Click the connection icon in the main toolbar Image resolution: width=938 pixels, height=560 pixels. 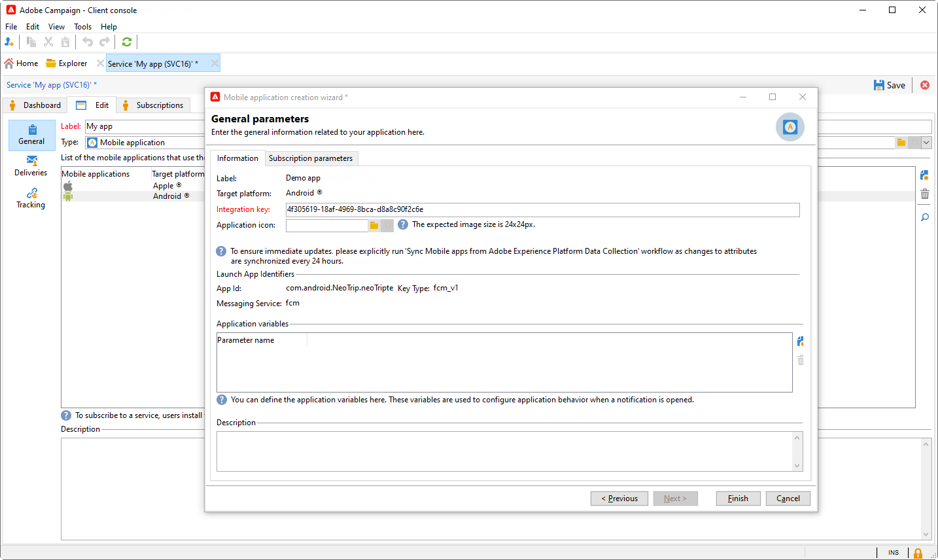(9, 42)
